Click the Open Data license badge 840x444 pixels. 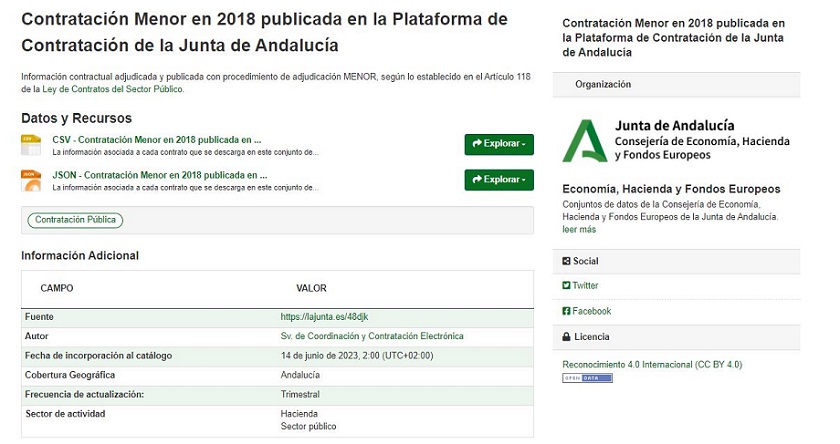(587, 379)
